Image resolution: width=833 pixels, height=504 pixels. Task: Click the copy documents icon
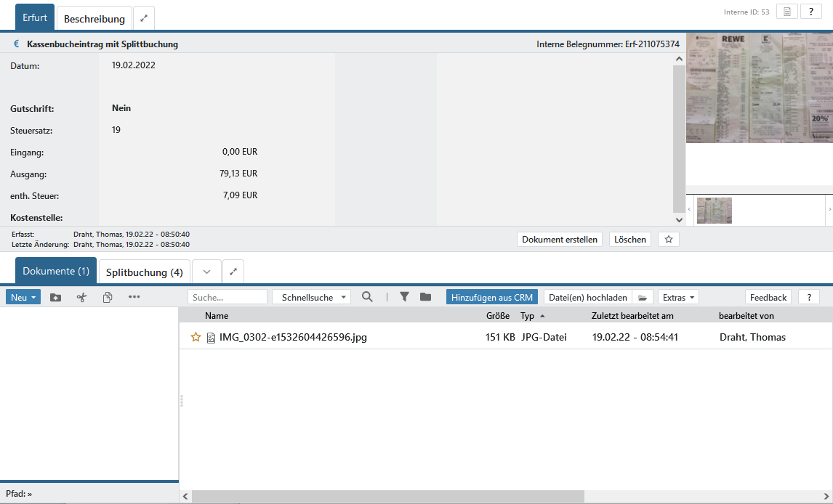108,297
